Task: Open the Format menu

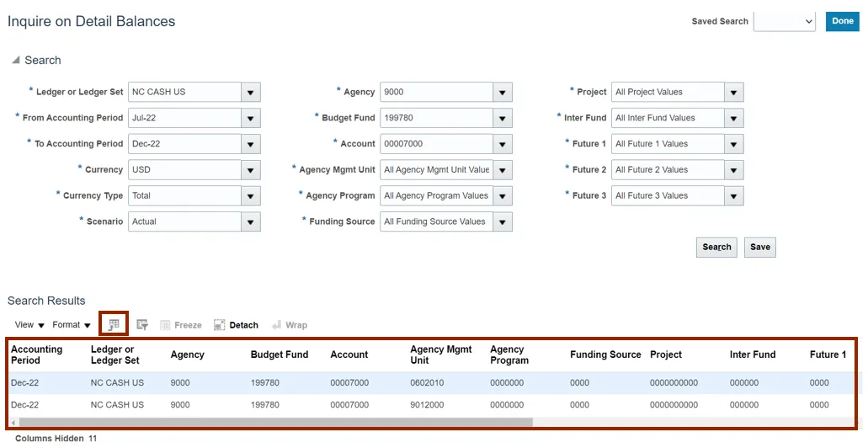Action: 71,325
